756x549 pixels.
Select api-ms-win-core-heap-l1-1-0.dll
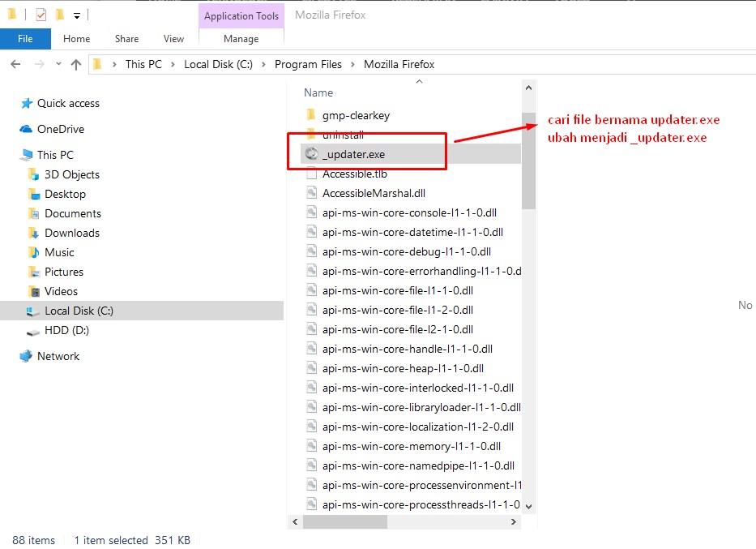click(403, 369)
